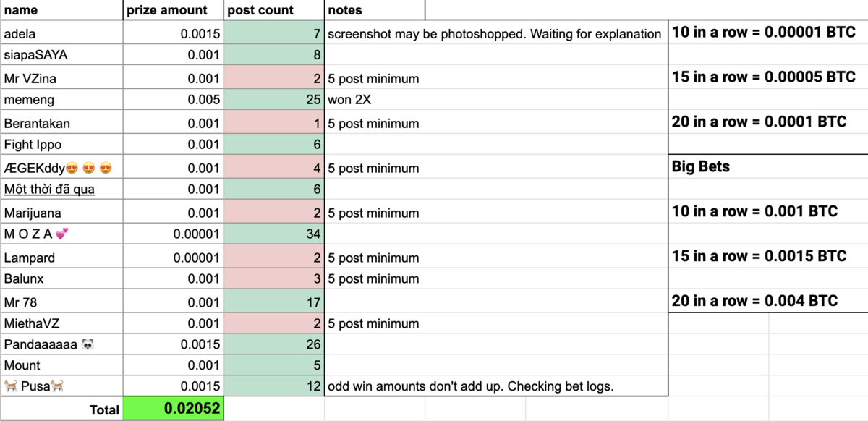Image resolution: width=868 pixels, height=421 pixels.
Task: Click the "name" column header cell
Action: click(61, 10)
